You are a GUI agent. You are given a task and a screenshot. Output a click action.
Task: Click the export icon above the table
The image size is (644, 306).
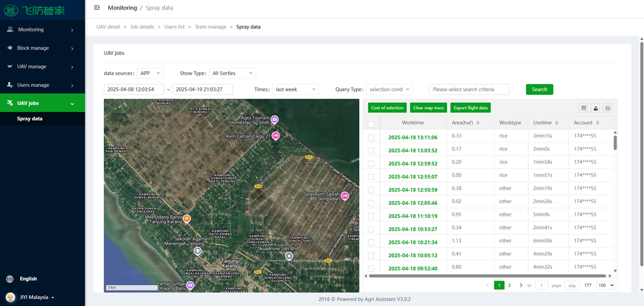(596, 108)
